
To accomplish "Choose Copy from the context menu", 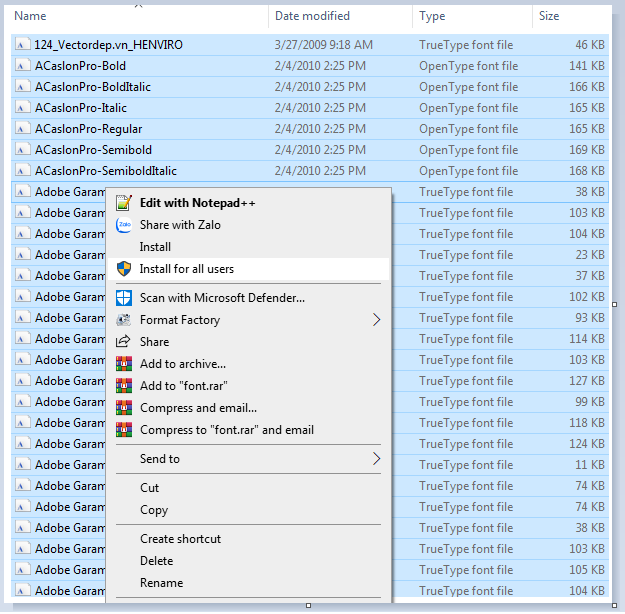I will 154,510.
